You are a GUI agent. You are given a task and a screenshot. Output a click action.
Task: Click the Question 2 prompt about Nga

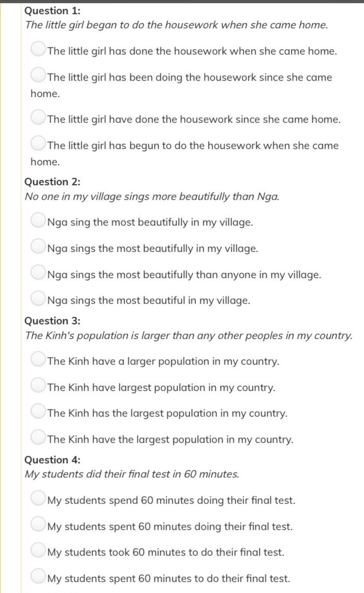point(152,197)
